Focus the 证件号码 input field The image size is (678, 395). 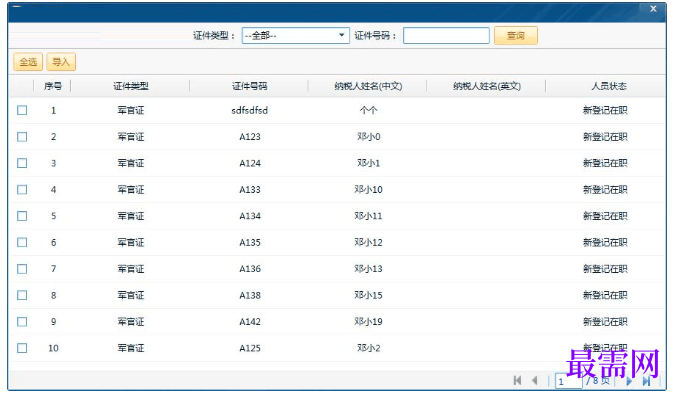(x=446, y=35)
